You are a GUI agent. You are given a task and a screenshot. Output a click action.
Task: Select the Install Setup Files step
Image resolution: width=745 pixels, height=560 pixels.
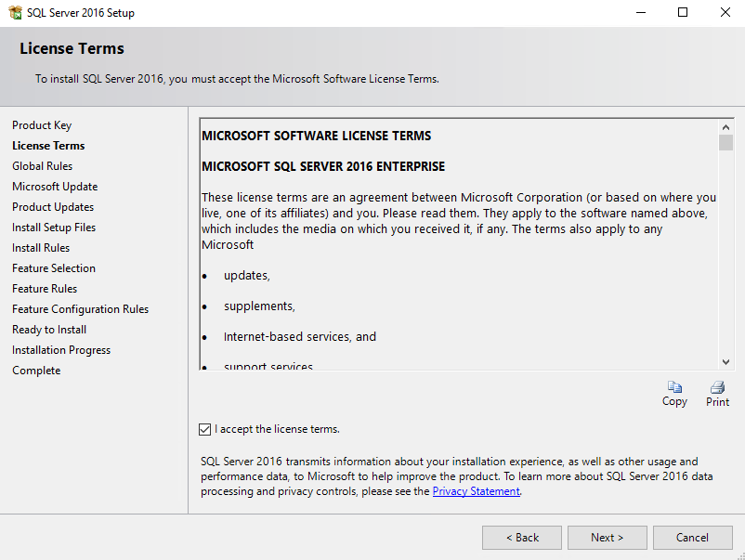click(x=54, y=228)
